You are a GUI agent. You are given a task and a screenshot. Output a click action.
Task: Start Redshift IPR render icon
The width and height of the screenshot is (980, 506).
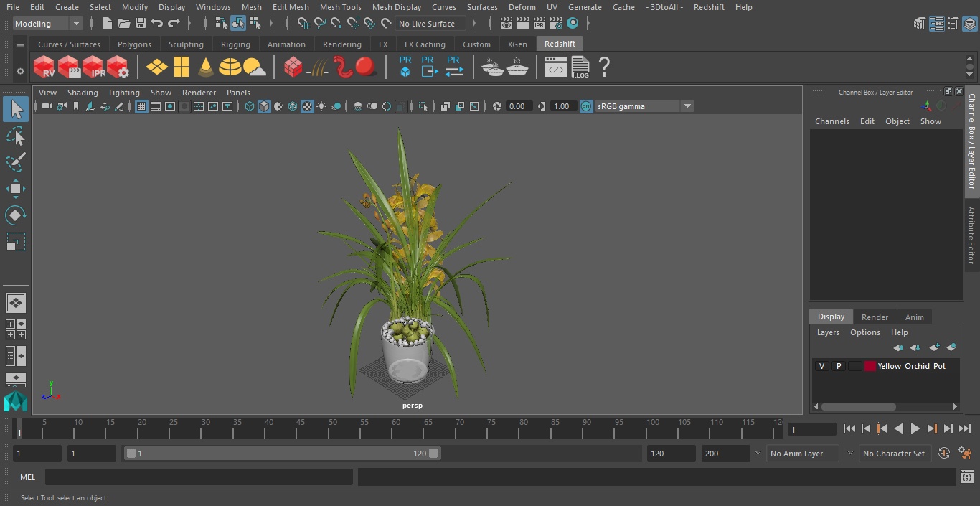coord(93,67)
